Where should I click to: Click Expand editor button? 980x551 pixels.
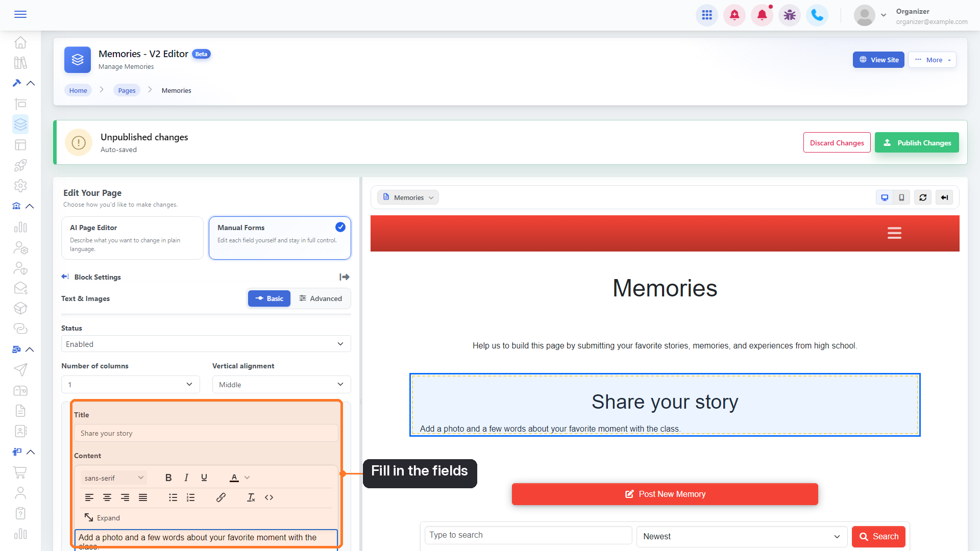coord(102,518)
